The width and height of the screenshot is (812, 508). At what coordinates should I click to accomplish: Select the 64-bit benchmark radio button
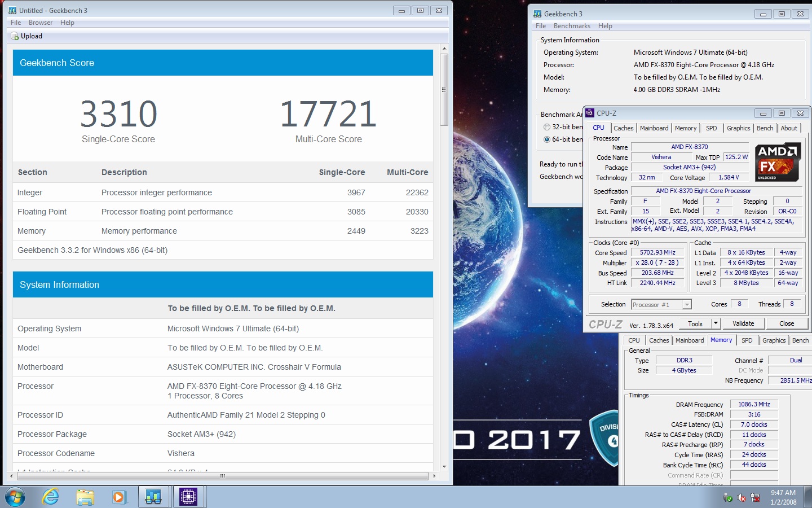[547, 139]
